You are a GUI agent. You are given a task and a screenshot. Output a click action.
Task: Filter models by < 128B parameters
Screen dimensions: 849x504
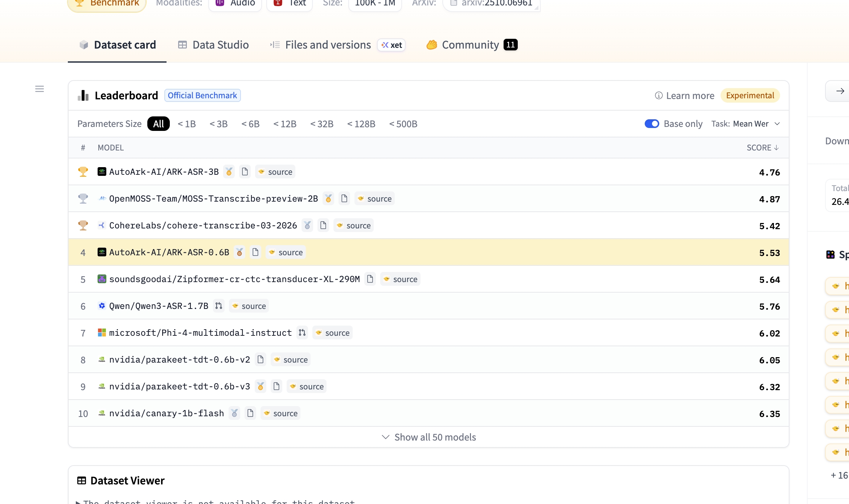click(361, 124)
